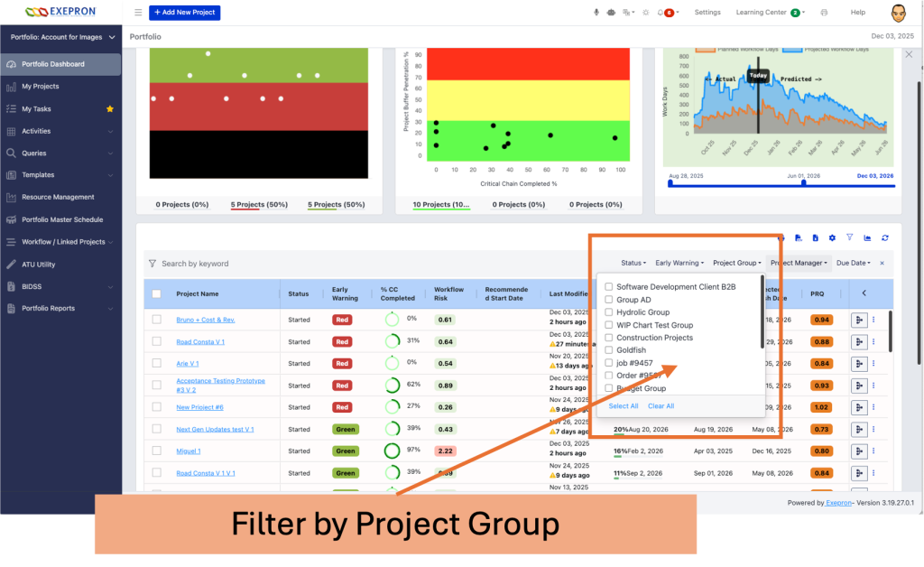Click the date range slider handle
Viewport: 924px width, 567px height.
804,183
